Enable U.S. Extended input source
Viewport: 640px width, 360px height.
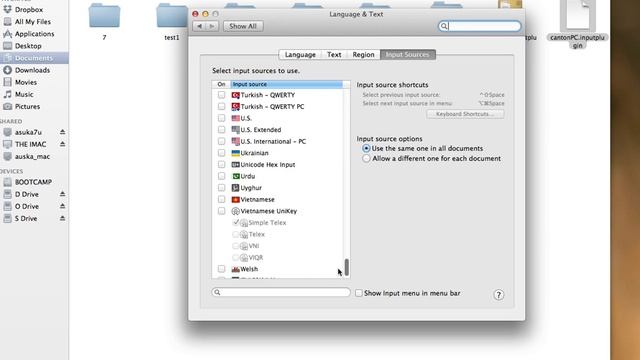(221, 129)
